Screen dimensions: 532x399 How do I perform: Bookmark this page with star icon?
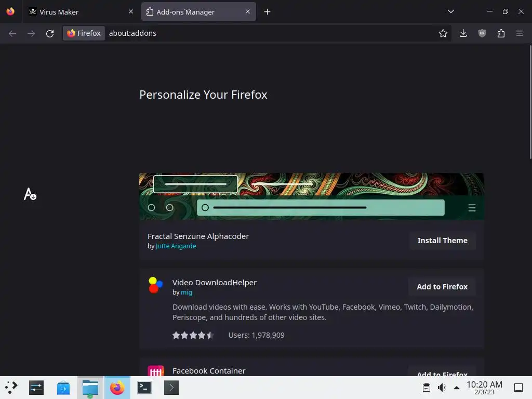[x=443, y=33]
